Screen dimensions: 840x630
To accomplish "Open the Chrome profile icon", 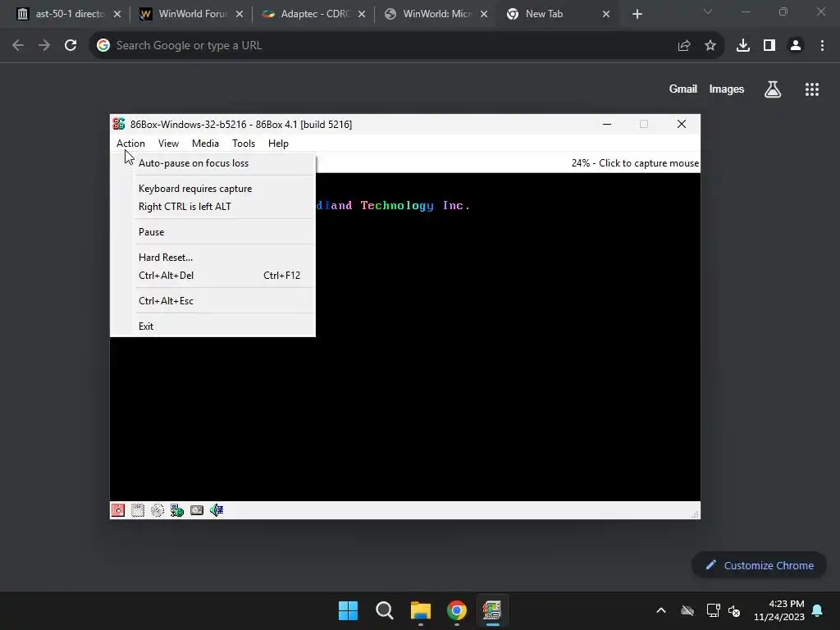I will click(796, 46).
